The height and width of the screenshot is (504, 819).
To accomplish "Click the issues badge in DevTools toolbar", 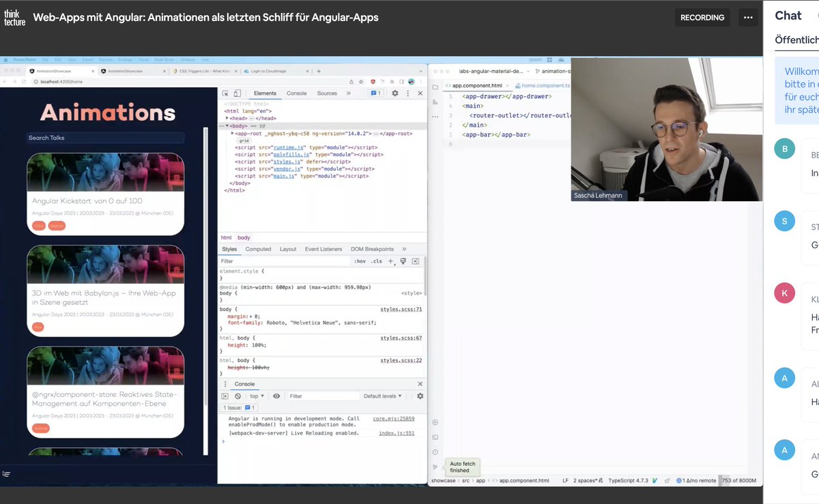I will point(376,93).
